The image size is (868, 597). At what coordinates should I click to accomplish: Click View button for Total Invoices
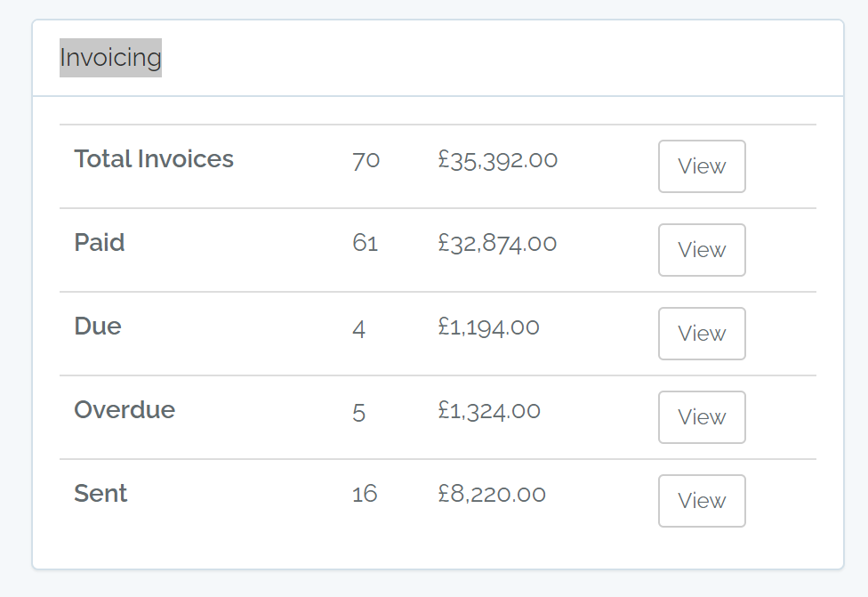pos(702,166)
